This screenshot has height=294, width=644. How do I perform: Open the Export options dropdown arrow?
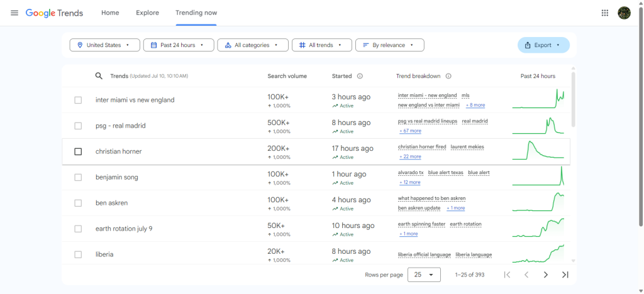(x=558, y=45)
